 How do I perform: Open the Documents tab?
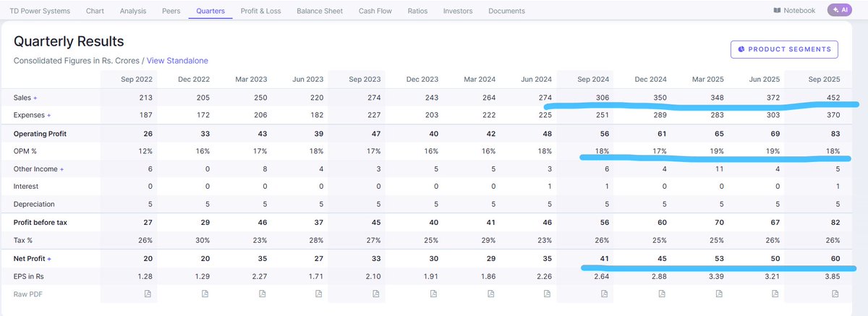point(507,11)
